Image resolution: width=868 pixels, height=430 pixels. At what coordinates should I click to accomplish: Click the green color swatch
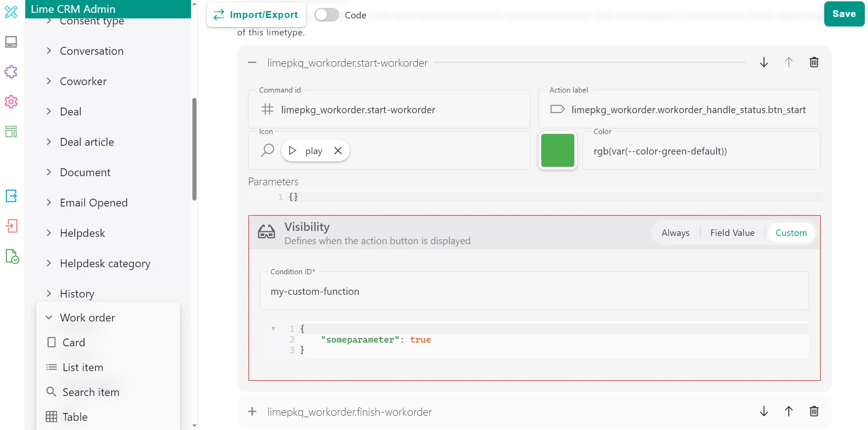pyautogui.click(x=557, y=150)
